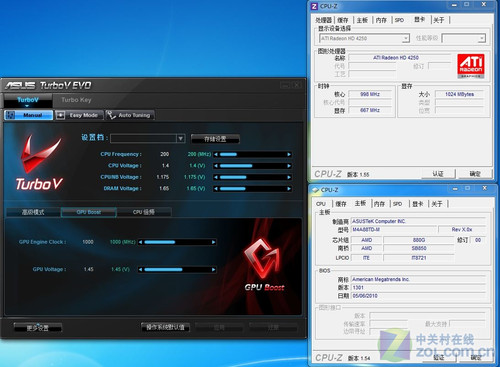The image size is (500, 367).
Task: Select the GPU Boost sub-tab
Action: tap(89, 212)
